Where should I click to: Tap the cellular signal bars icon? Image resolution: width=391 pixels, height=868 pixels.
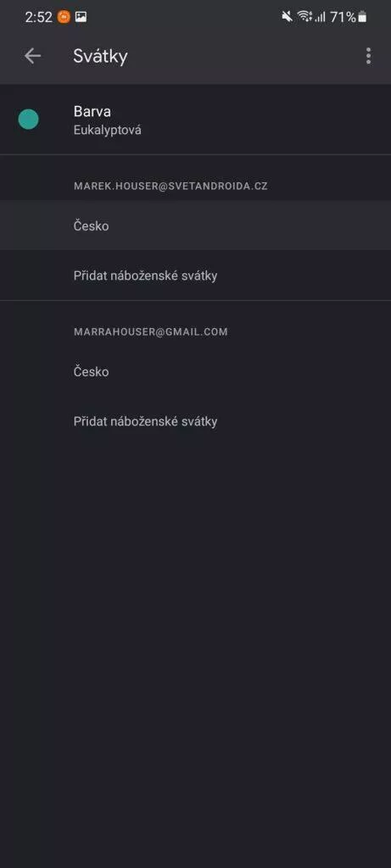320,17
